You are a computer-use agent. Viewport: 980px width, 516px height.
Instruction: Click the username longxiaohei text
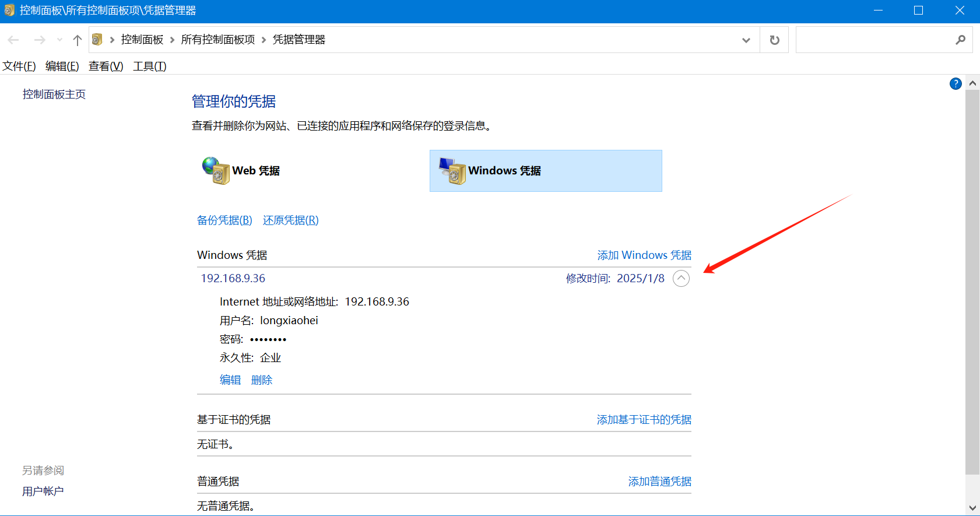tap(289, 321)
